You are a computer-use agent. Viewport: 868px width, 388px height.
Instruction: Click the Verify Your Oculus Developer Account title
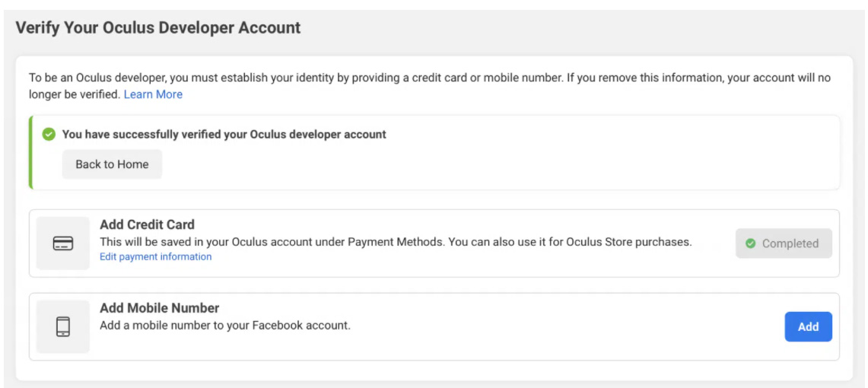(158, 28)
